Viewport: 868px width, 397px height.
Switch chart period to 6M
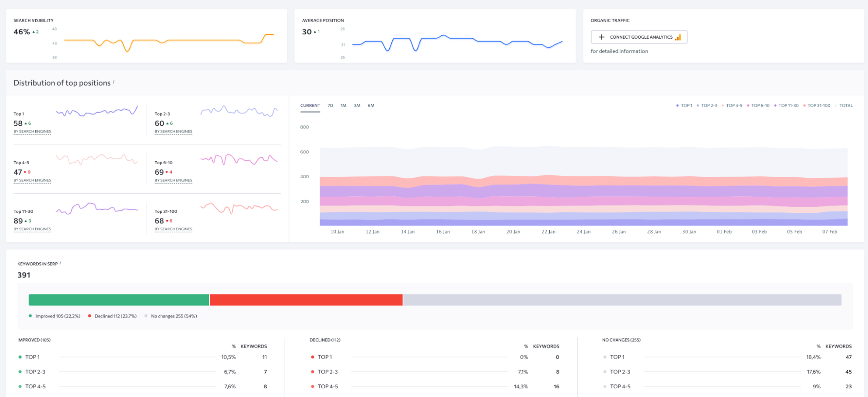[x=371, y=106]
